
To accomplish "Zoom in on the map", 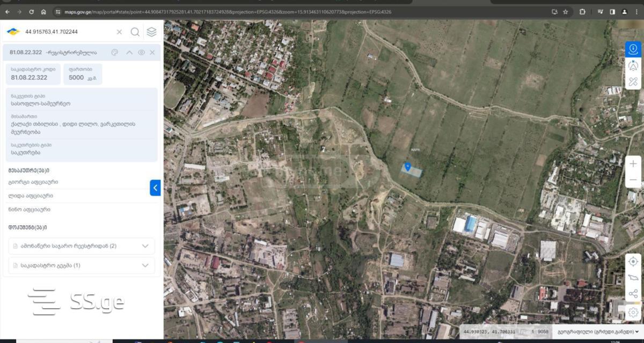I will (633, 164).
